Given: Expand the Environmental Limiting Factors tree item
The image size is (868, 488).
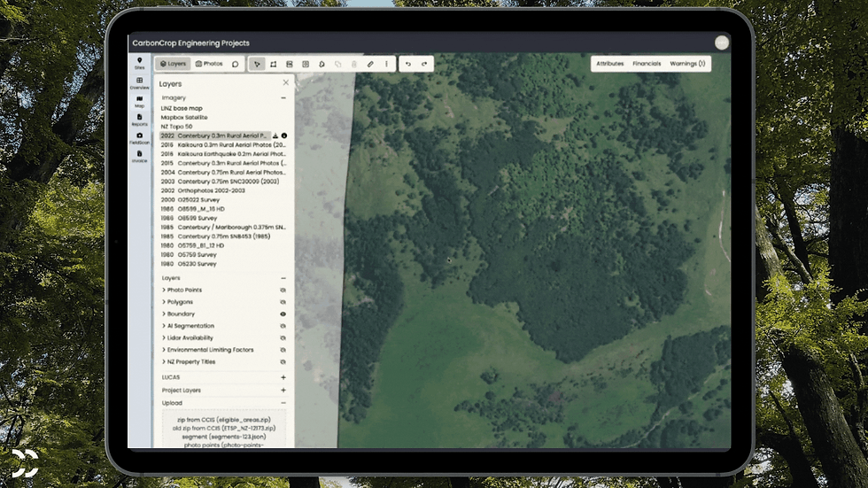Looking at the screenshot, I should [164, 350].
